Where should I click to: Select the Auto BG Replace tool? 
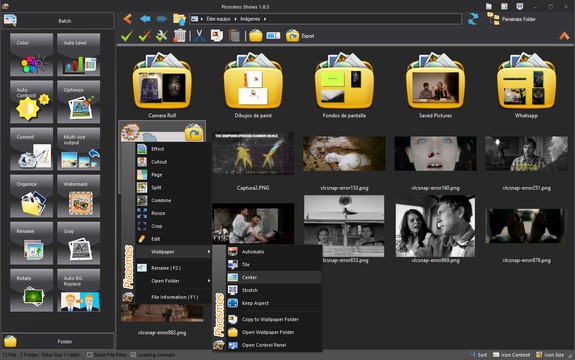point(78,290)
